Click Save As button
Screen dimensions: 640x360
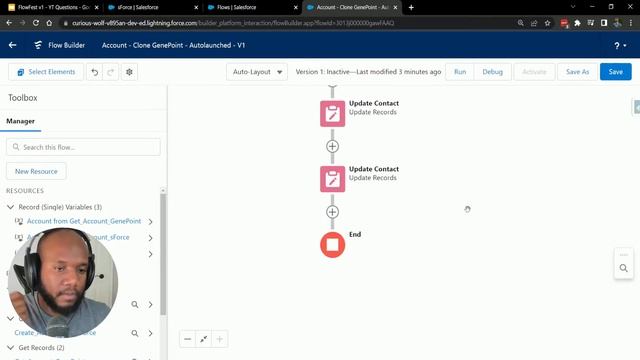coord(577,72)
